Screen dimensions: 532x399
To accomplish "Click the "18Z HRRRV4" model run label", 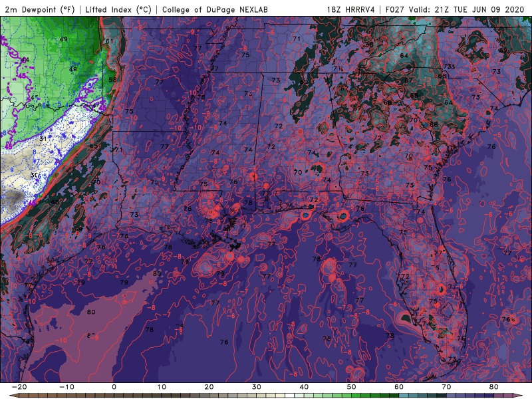I will (351, 9).
